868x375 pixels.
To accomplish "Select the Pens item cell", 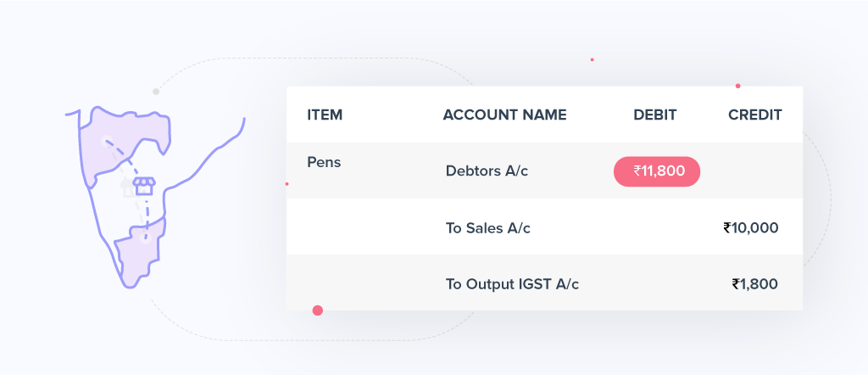I will [324, 162].
